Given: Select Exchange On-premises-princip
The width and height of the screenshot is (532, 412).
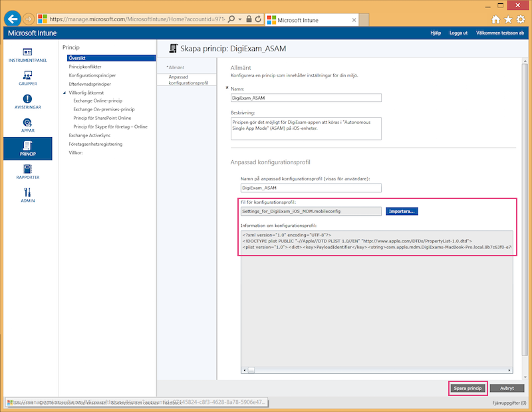Looking at the screenshot, I should coord(104,109).
